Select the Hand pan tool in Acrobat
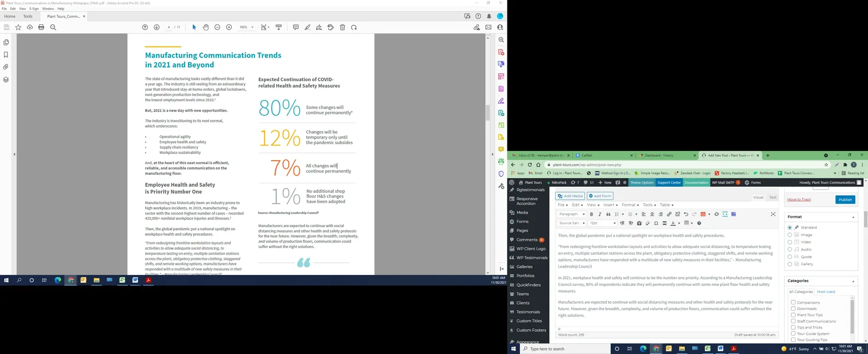The height and width of the screenshot is (354, 868). point(206,27)
